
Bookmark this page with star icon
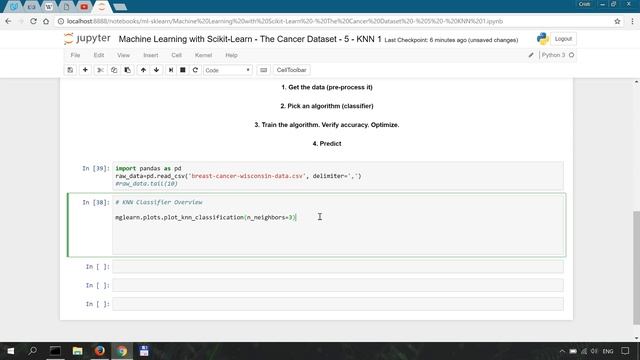(617, 21)
